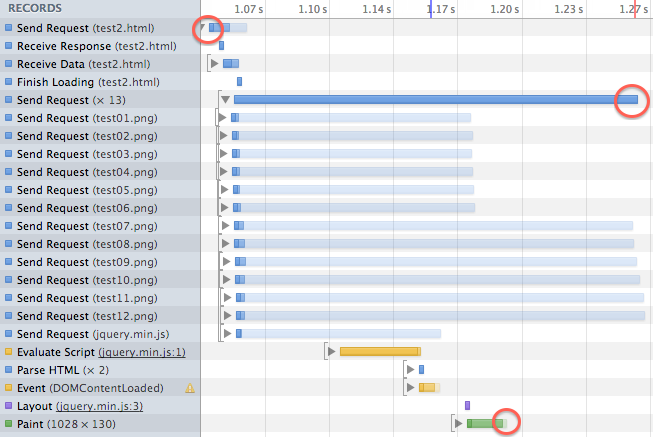Select the Send Request (test2.html) record

pyautogui.click(x=100, y=28)
